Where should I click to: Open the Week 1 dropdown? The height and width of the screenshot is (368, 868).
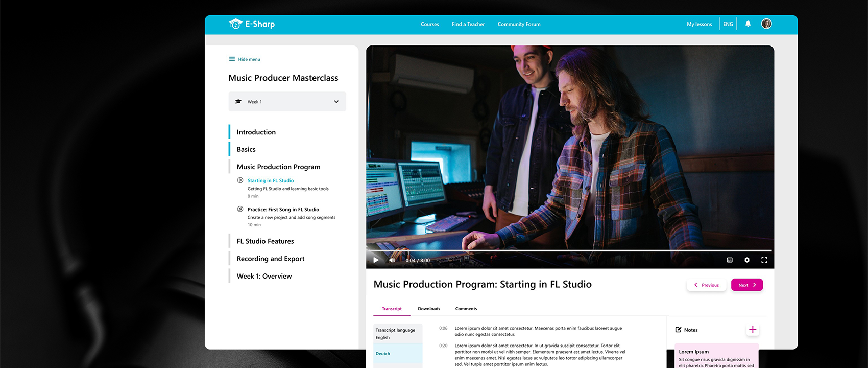[287, 102]
